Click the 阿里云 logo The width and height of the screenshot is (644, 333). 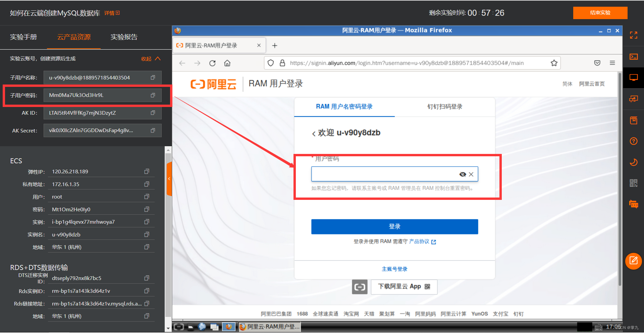tap(213, 84)
